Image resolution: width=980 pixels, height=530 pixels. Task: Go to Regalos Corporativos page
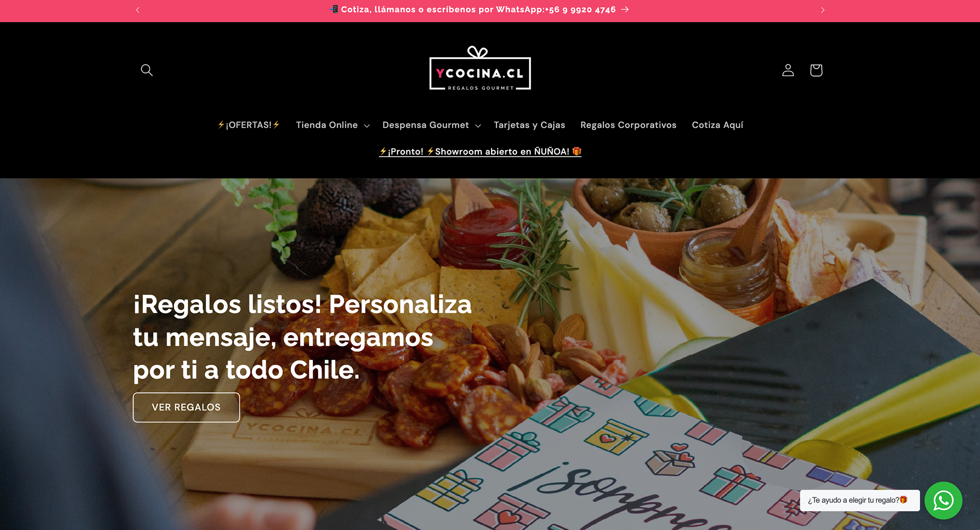pyautogui.click(x=628, y=125)
